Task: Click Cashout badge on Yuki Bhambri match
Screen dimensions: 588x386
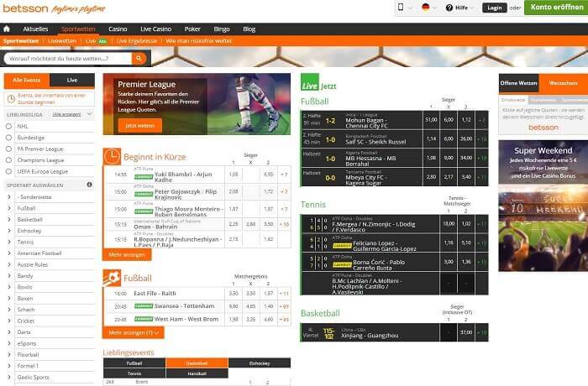Action: point(144,177)
